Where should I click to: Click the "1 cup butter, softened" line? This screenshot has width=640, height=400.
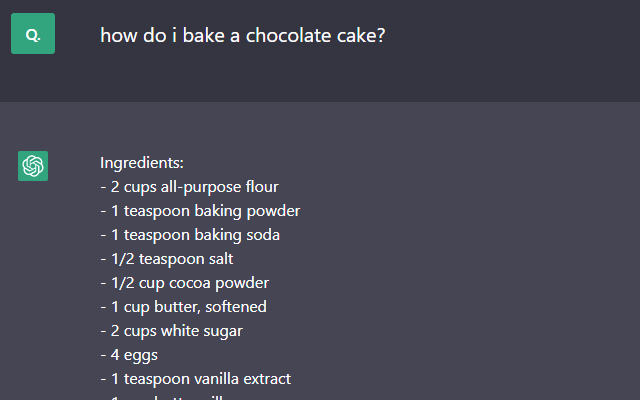pyautogui.click(x=183, y=307)
